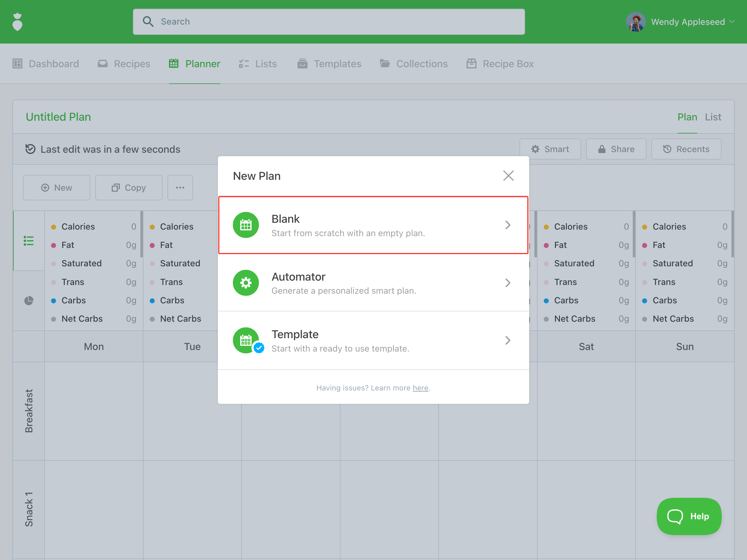Open the Wendy Appleseed account dropdown
The height and width of the screenshot is (560, 747).
point(732,22)
